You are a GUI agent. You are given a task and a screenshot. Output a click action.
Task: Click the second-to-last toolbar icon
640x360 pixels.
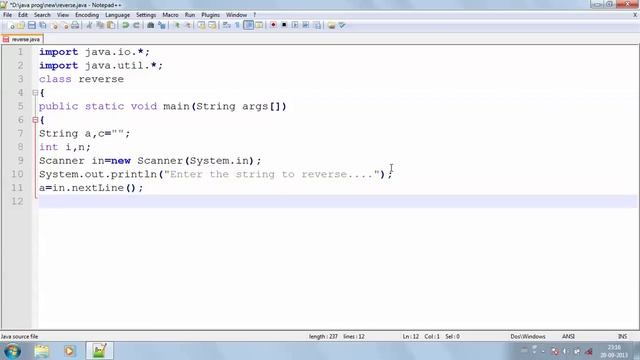pos(331,25)
